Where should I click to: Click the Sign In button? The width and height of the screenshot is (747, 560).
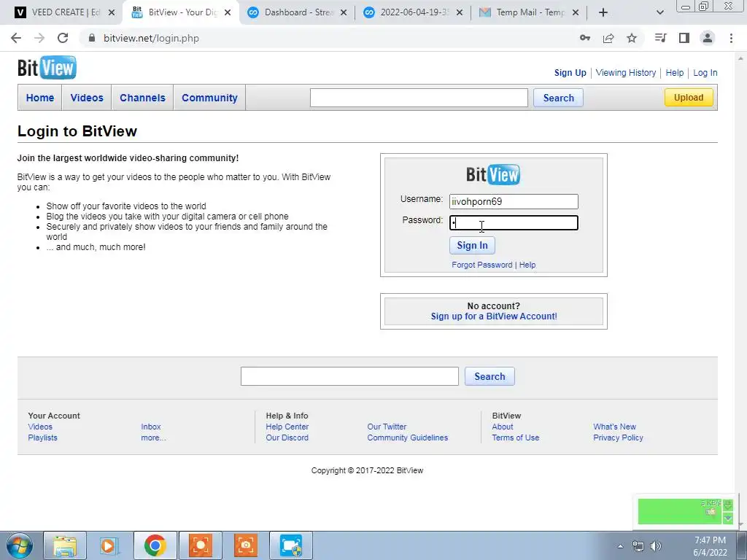[472, 245]
